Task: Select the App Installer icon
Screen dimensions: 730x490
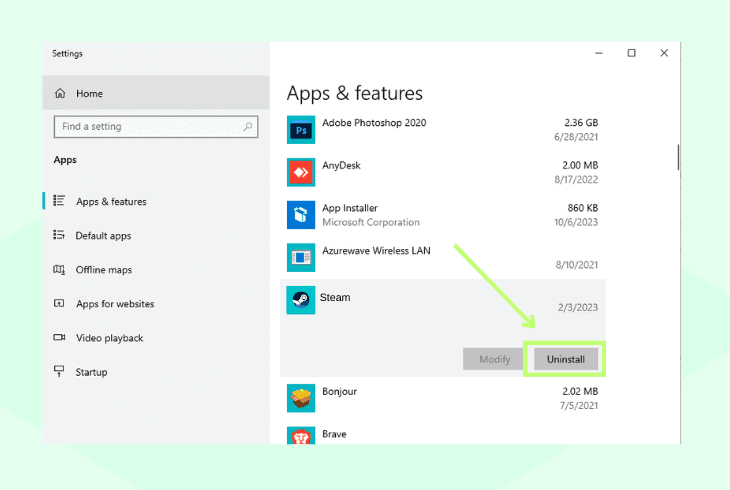Action: [301, 215]
